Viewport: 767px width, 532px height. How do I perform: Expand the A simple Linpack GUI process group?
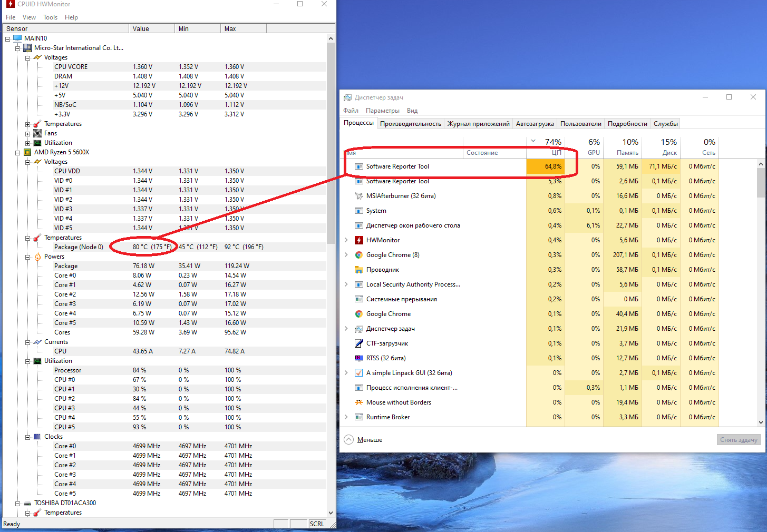tap(346, 373)
